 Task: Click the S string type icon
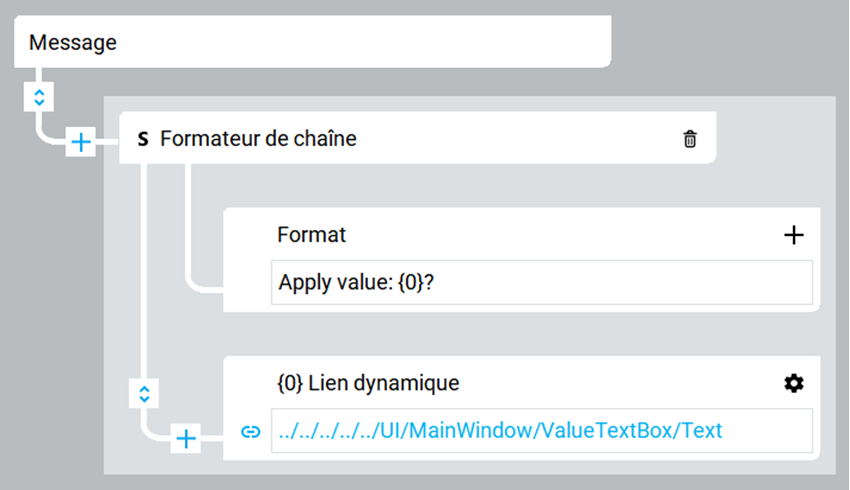[143, 140]
